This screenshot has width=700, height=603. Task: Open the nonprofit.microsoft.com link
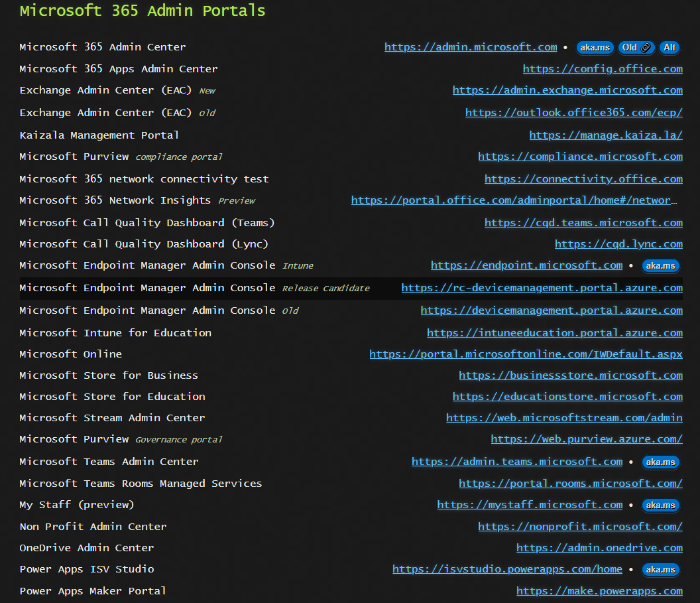tap(581, 527)
